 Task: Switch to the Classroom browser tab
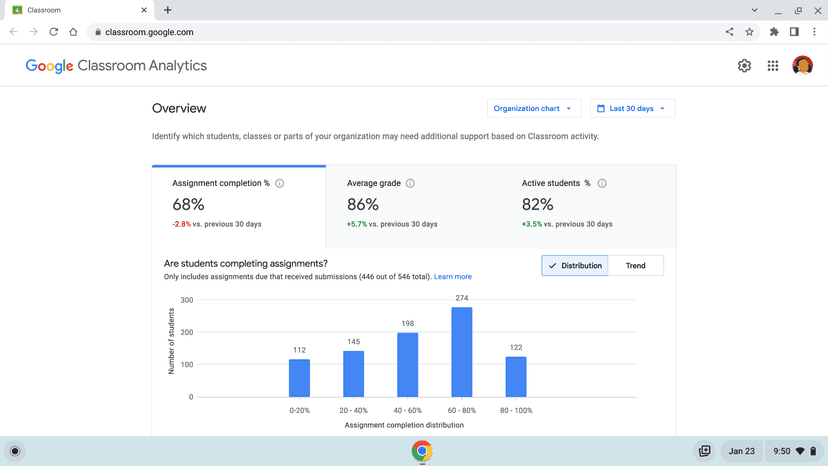79,10
